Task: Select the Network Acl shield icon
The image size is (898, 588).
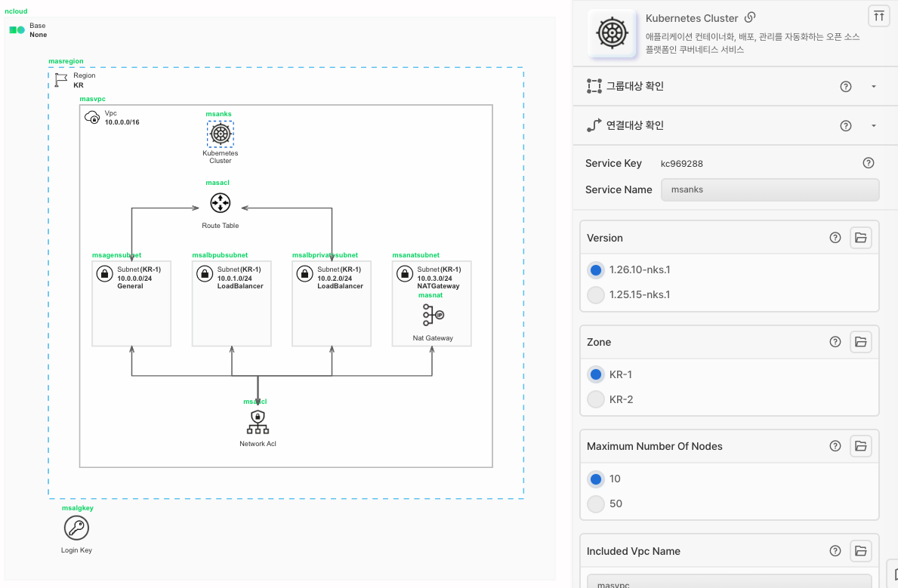Action: tap(258, 423)
